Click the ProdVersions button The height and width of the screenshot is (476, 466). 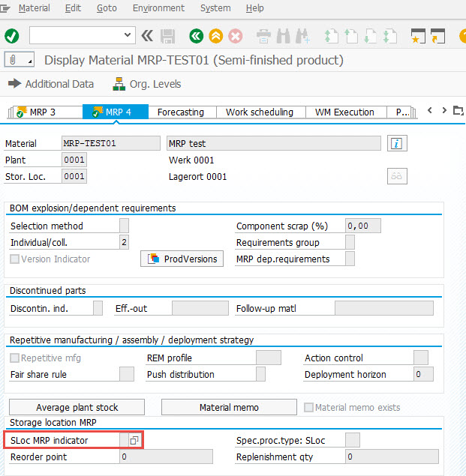[x=182, y=259]
